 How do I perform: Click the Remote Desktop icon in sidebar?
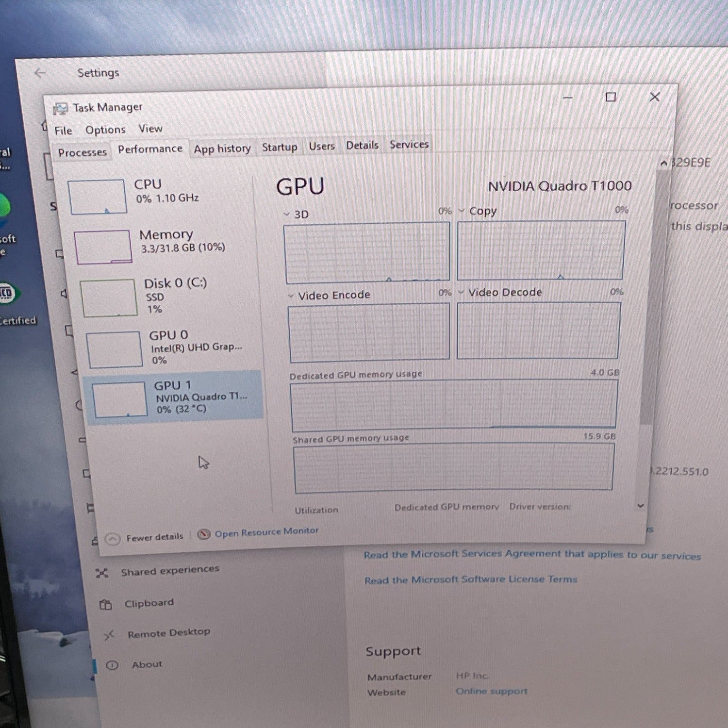(109, 635)
